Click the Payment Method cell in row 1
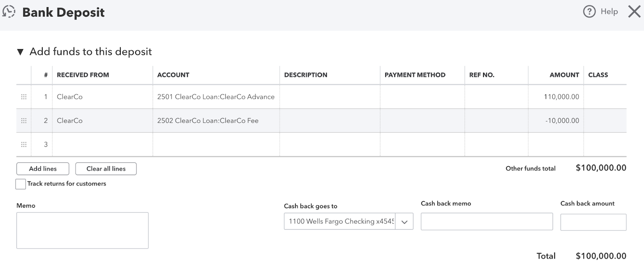Screen dimensions: 644x277 point(422,97)
